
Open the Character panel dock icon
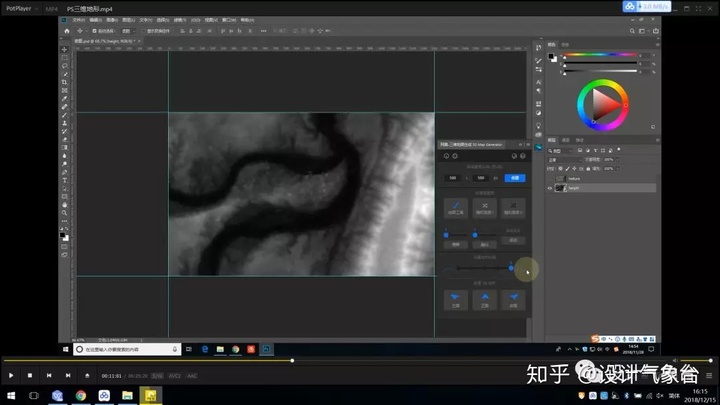click(x=538, y=82)
